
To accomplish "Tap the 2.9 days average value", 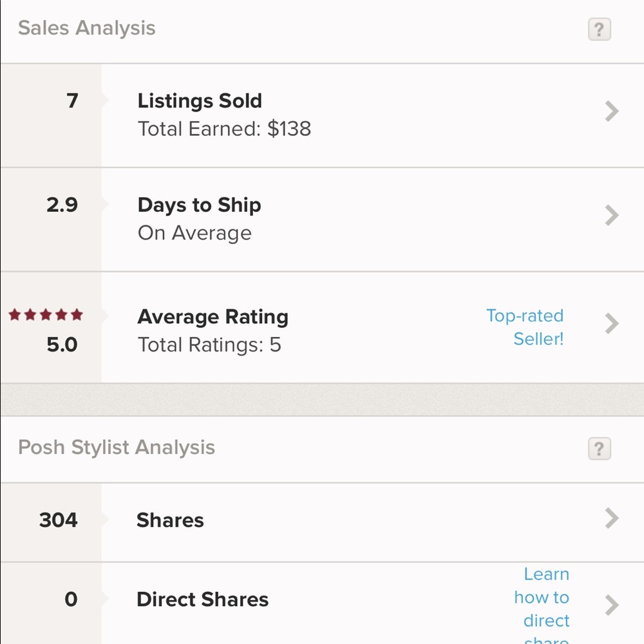I will tap(62, 205).
